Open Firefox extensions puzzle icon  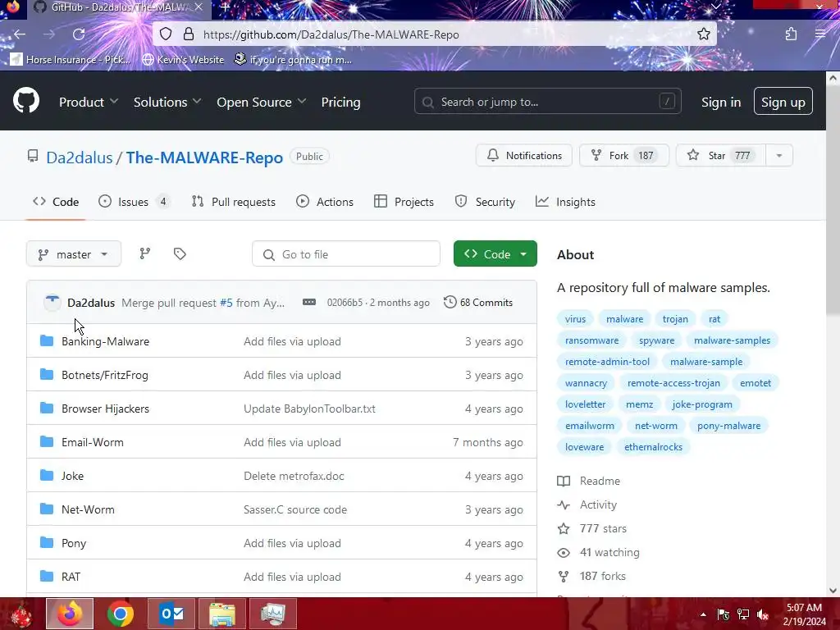point(791,34)
